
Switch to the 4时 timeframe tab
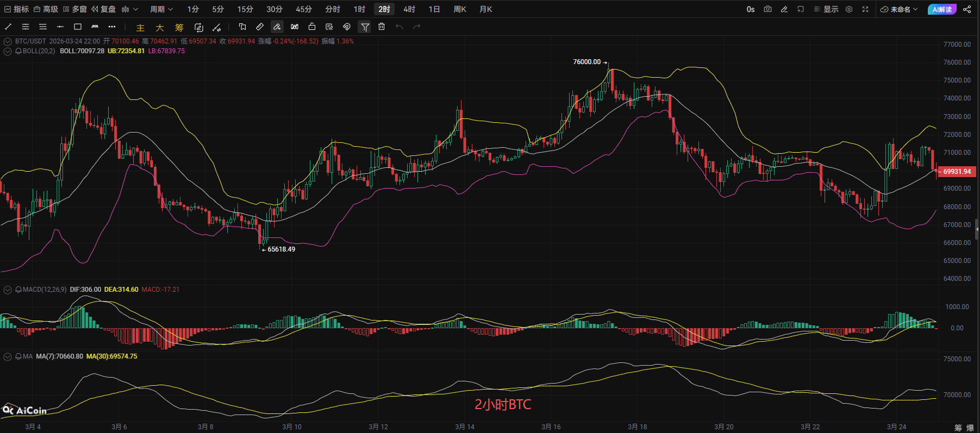pyautogui.click(x=409, y=9)
